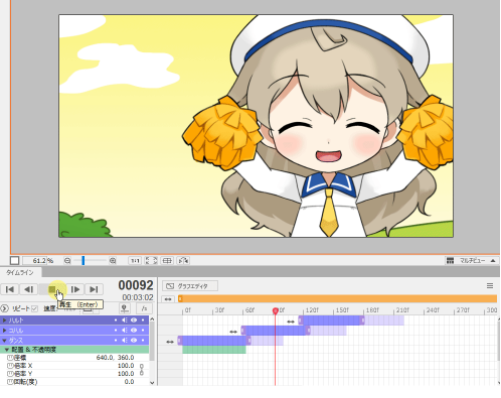Open the マルチビュー menu
501x398 pixels.
click(x=472, y=261)
